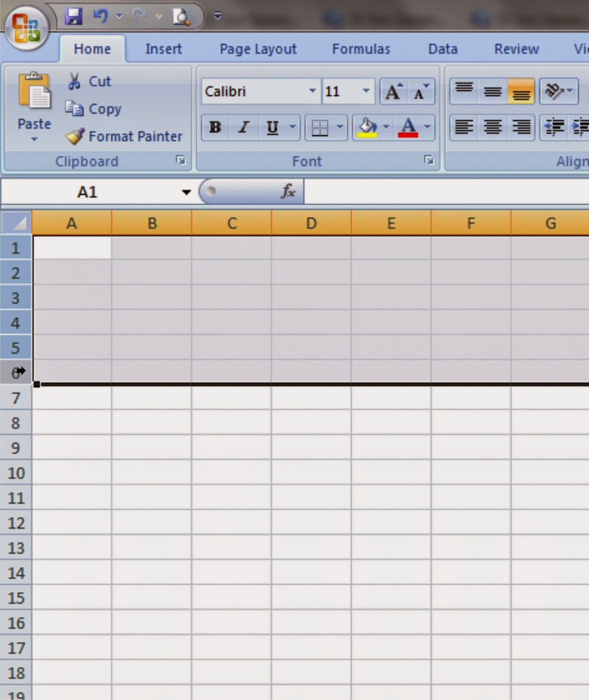Toggle Italic formatting
The width and height of the screenshot is (589, 700).
pyautogui.click(x=244, y=127)
